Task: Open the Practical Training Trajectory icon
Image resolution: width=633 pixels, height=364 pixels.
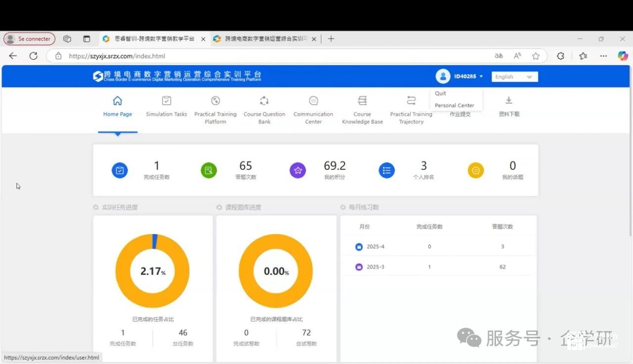Action: coord(411,101)
